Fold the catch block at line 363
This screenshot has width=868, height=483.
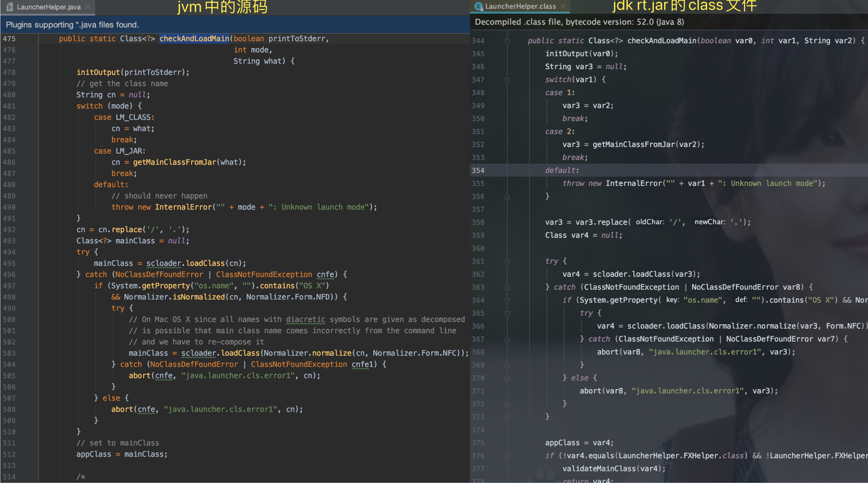point(507,287)
